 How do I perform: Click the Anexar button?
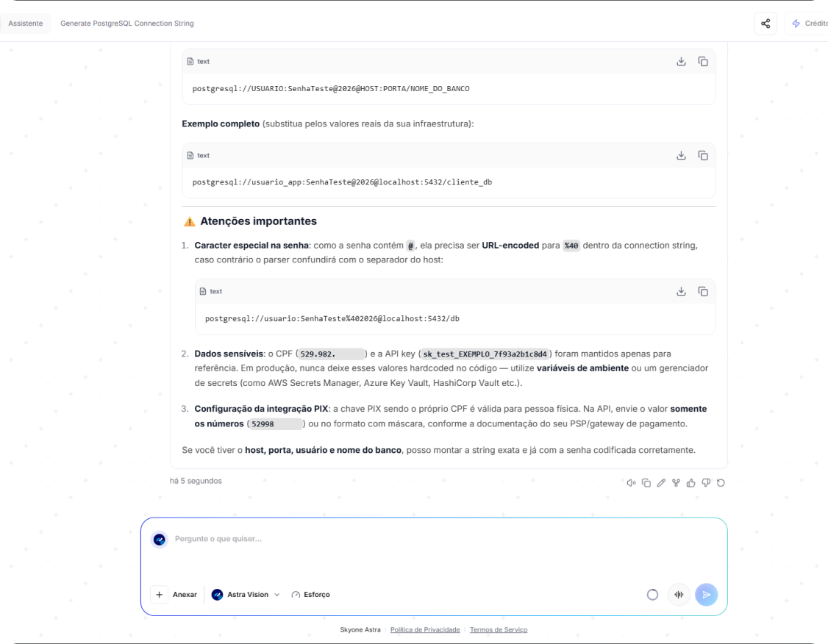click(x=185, y=595)
